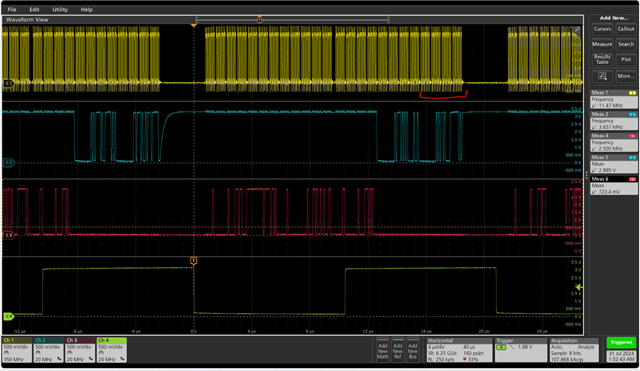
Task: Click the Waveform View title
Action: point(27,20)
